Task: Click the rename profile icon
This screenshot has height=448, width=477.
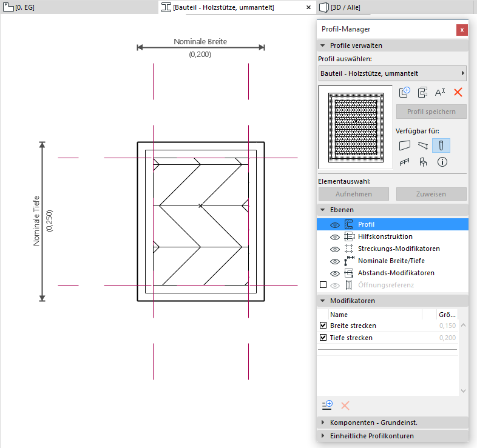Action: (441, 92)
